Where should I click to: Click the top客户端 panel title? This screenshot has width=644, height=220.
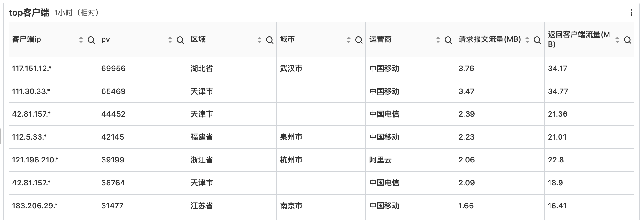[x=29, y=13]
